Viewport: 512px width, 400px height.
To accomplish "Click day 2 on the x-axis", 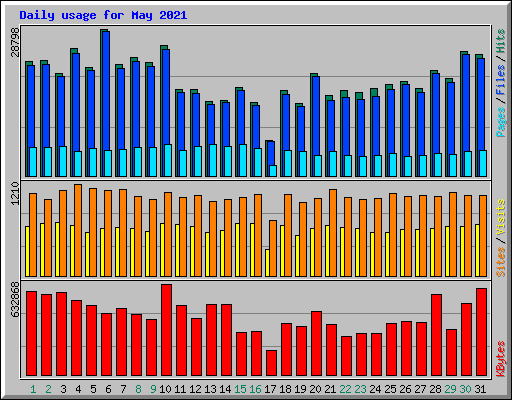I will (48, 389).
